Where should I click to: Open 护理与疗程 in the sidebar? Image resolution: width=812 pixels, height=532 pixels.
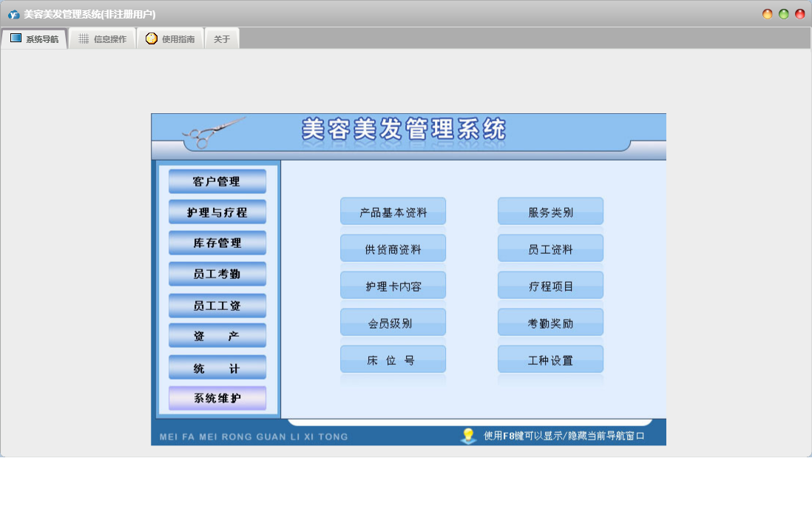click(217, 212)
